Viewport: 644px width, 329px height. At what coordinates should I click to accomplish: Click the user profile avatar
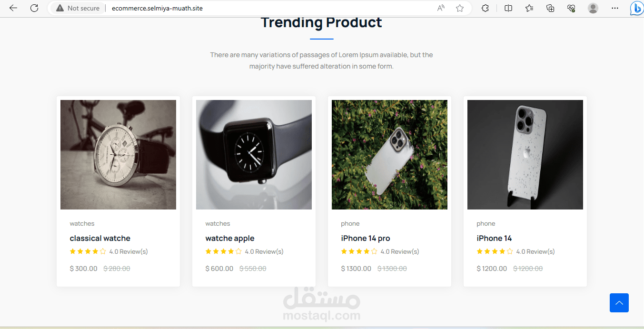[x=593, y=8]
